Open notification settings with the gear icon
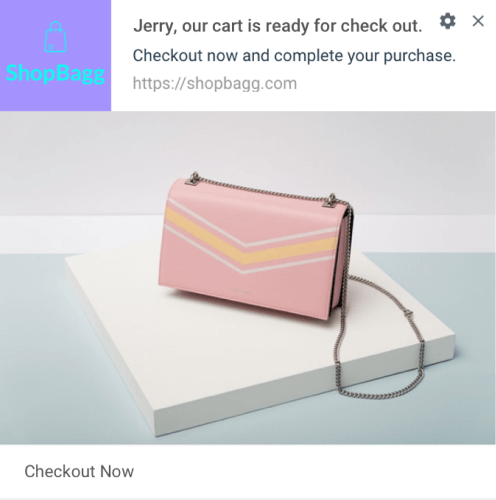This screenshot has width=496, height=500. [447, 21]
